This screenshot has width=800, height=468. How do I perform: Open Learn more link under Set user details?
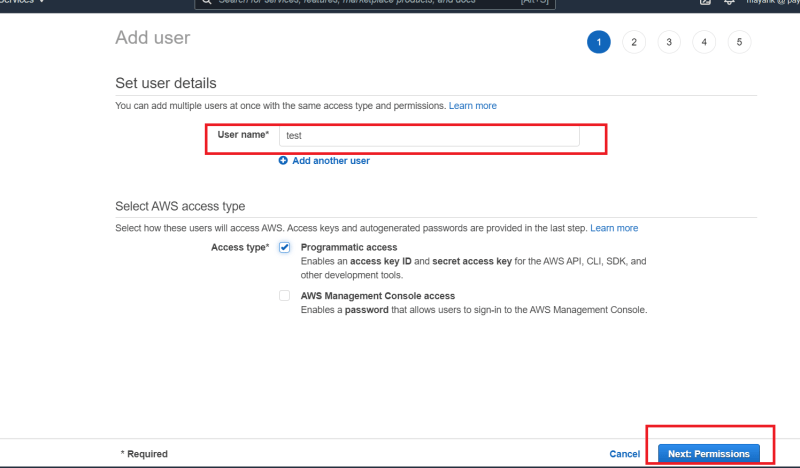(472, 106)
